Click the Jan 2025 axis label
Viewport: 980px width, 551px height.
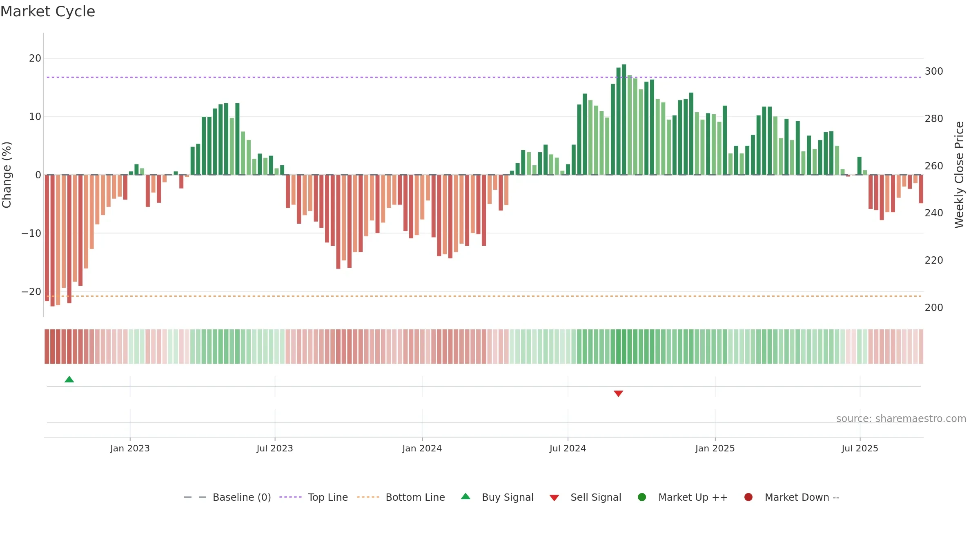pos(715,449)
